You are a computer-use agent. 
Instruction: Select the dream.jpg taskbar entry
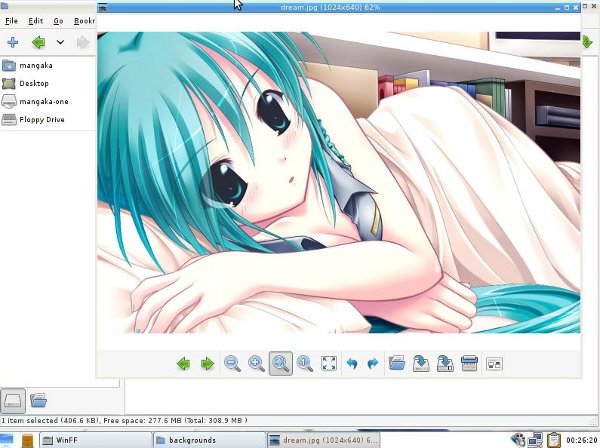point(323,440)
